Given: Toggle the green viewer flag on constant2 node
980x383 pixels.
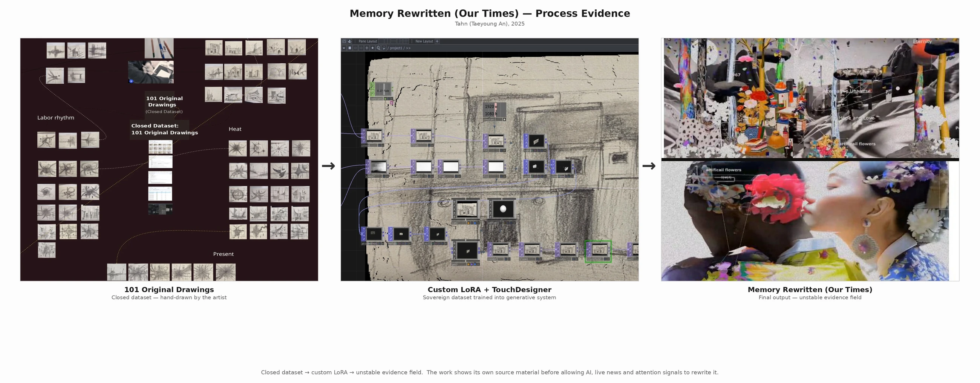Looking at the screenshot, I should pos(385,99).
